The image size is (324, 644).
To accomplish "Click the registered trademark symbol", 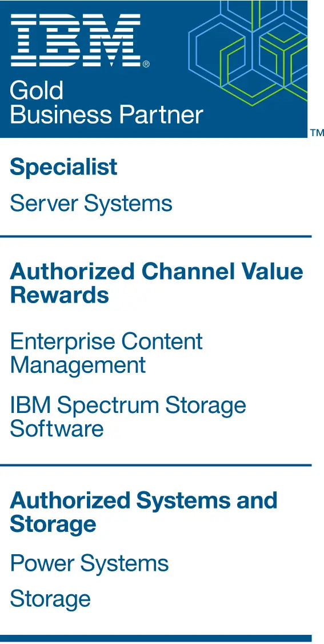I will (x=146, y=63).
